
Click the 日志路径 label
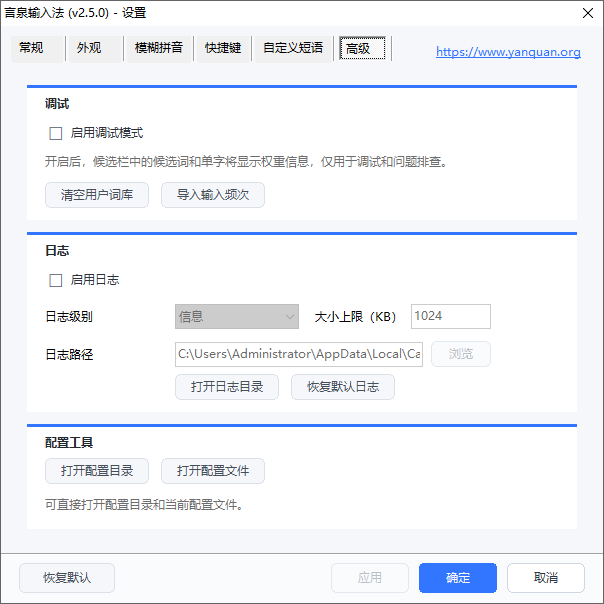[69, 354]
